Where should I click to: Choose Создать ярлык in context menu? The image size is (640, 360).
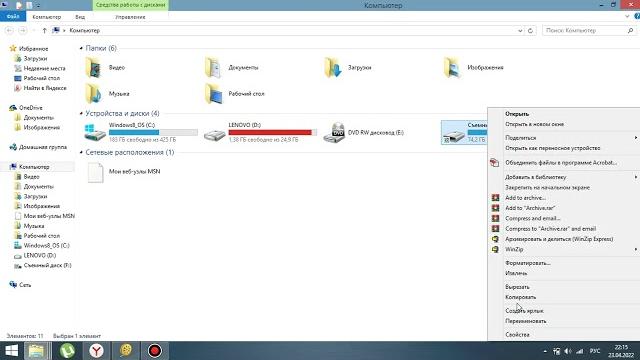(524, 311)
